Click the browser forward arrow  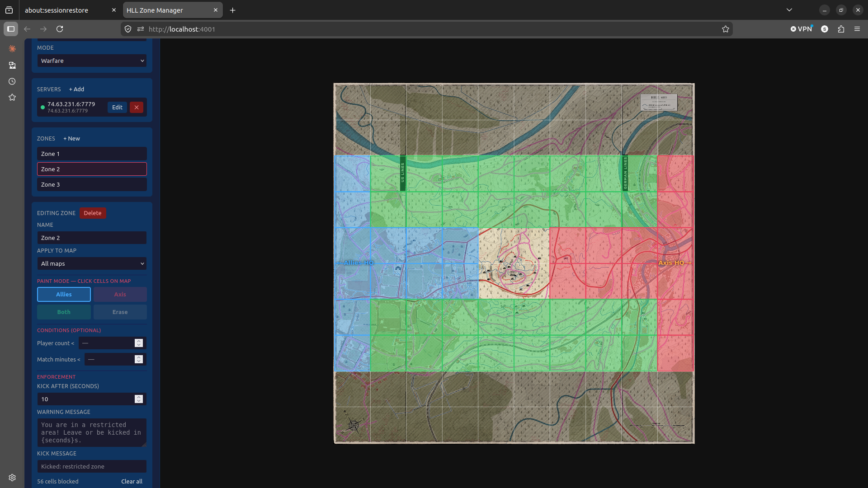click(x=43, y=29)
